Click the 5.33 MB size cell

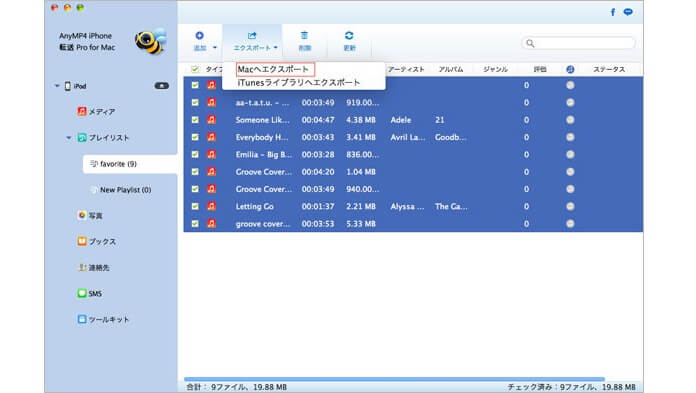pyautogui.click(x=361, y=224)
